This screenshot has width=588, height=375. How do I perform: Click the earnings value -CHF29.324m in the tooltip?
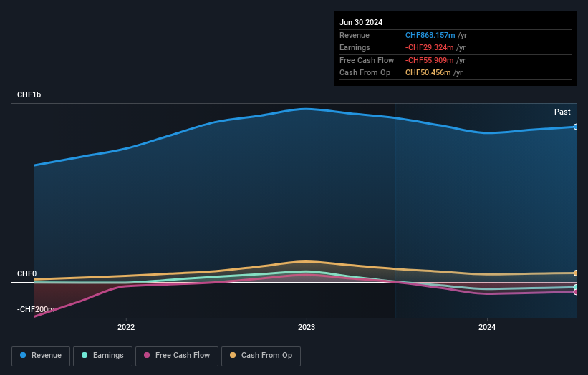click(x=430, y=47)
